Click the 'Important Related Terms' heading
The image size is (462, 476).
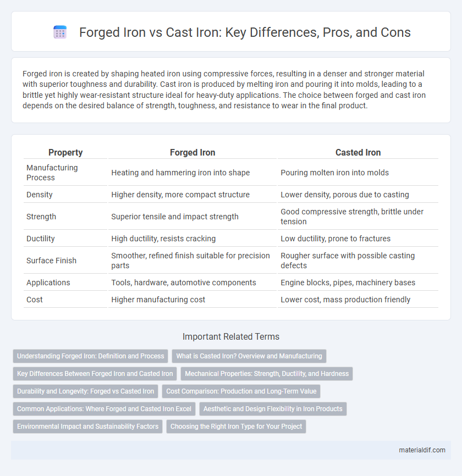click(x=231, y=336)
